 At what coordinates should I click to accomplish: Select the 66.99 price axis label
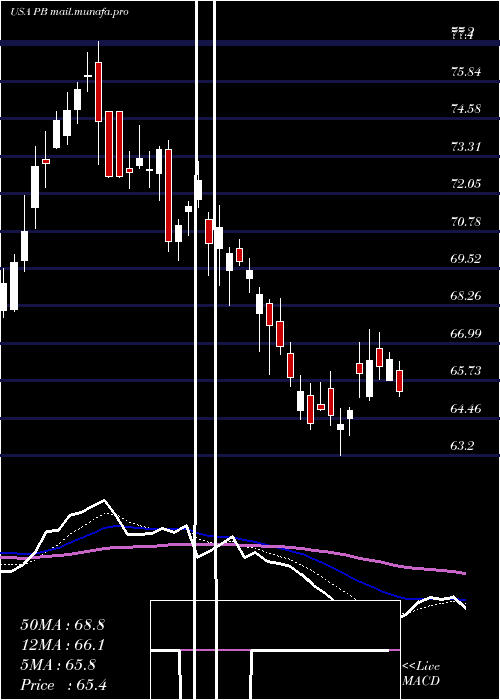pyautogui.click(x=466, y=333)
